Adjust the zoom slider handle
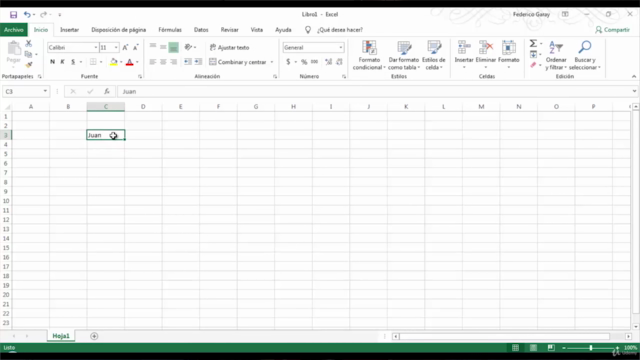Image resolution: width=640 pixels, height=360 pixels. (591, 348)
